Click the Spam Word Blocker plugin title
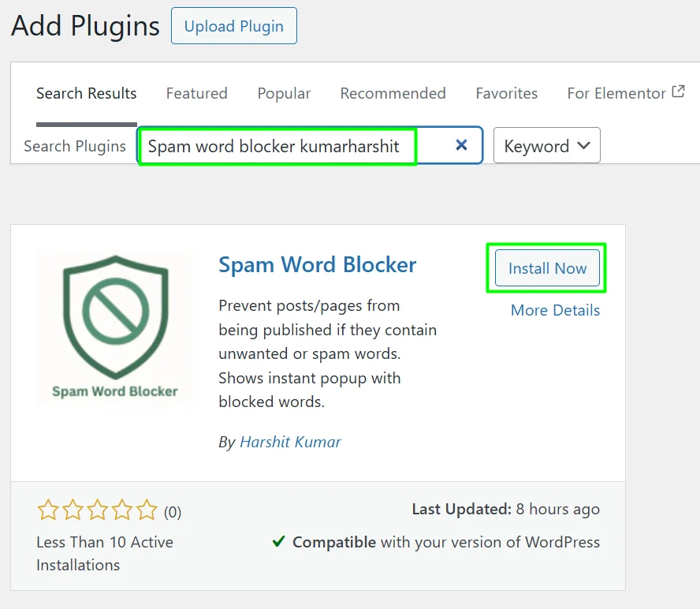 317,265
